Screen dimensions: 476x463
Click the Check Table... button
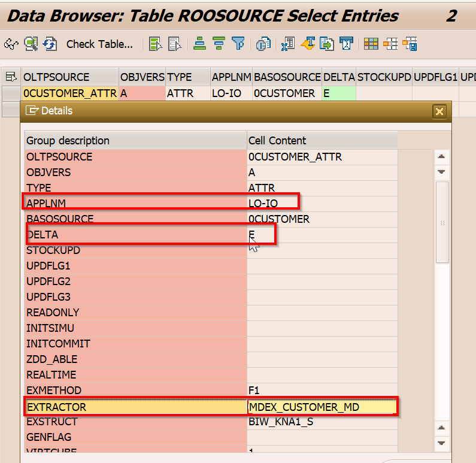(99, 44)
